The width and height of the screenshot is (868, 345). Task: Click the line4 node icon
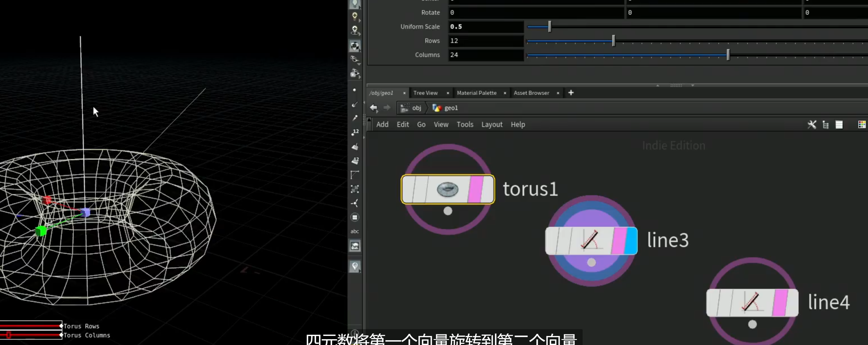750,302
